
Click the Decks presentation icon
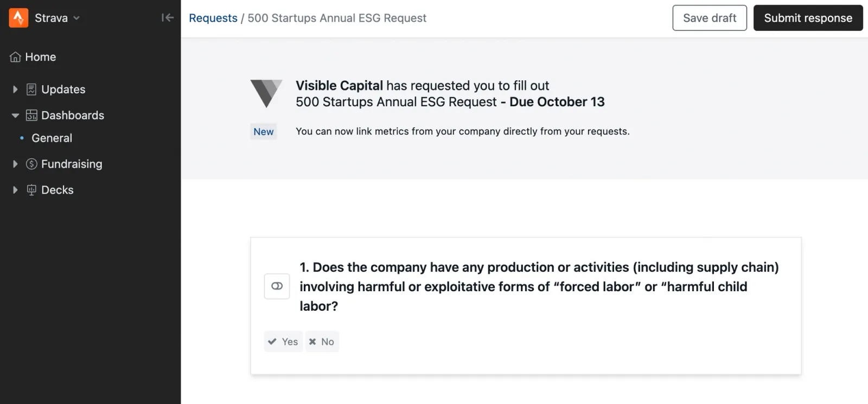pyautogui.click(x=31, y=190)
